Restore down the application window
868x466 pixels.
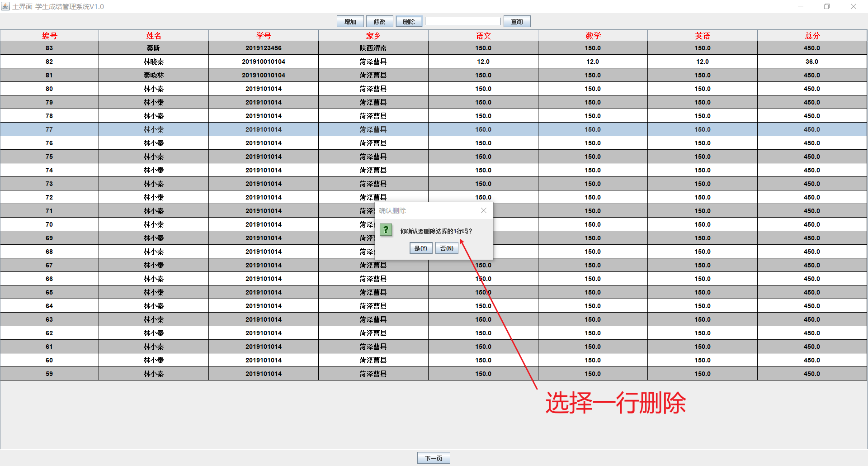click(x=827, y=6)
